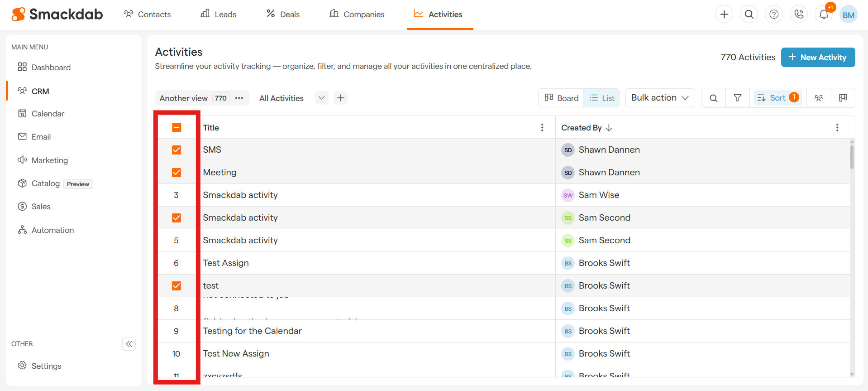The width and height of the screenshot is (868, 391).
Task: Uncheck the Meeting row checkbox
Action: (176, 173)
